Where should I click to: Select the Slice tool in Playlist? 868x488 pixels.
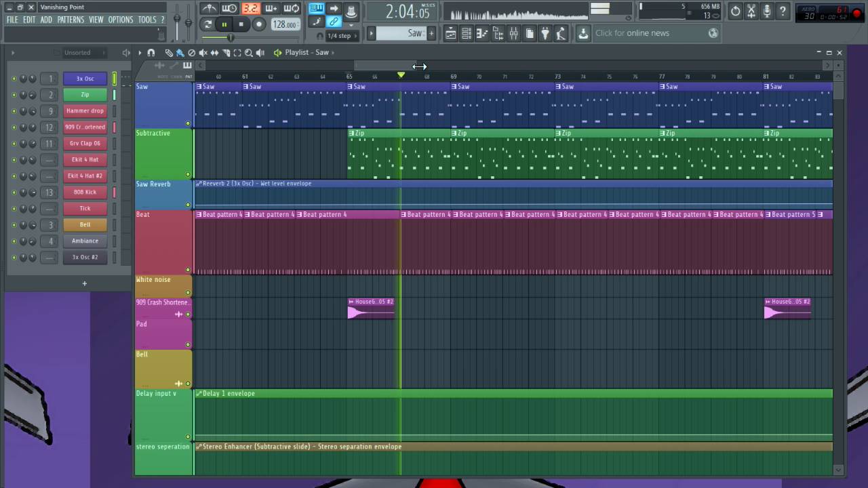tap(226, 53)
